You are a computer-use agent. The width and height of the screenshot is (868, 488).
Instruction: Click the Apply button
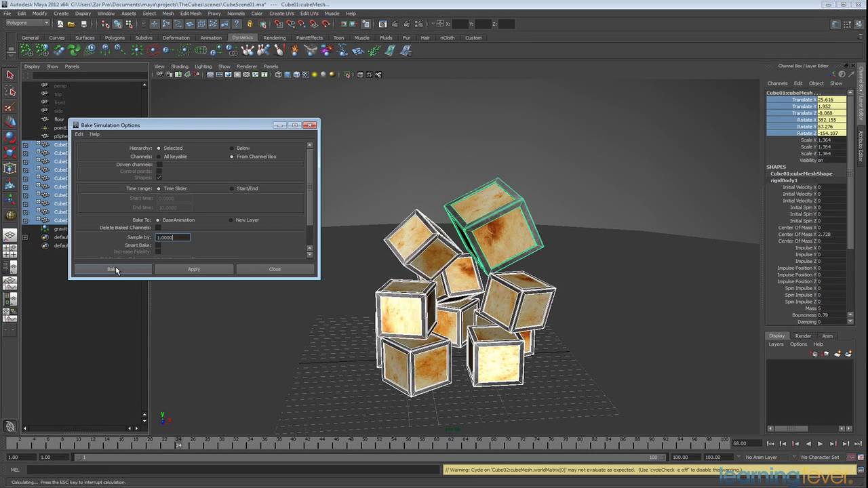(194, 269)
